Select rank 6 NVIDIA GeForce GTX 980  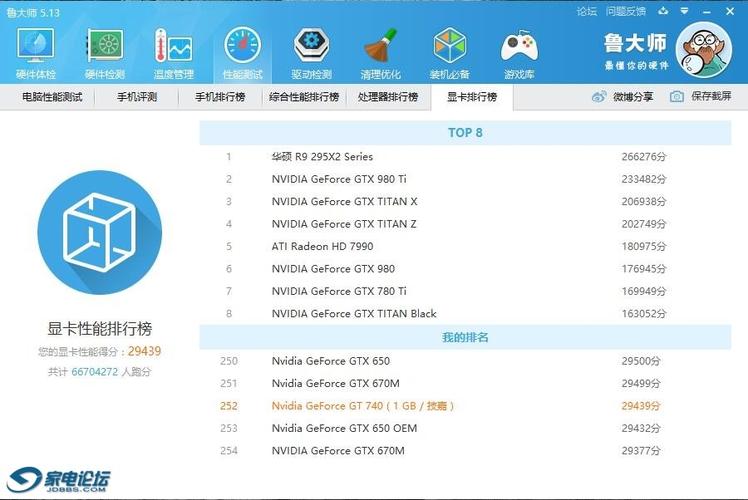pyautogui.click(x=465, y=269)
